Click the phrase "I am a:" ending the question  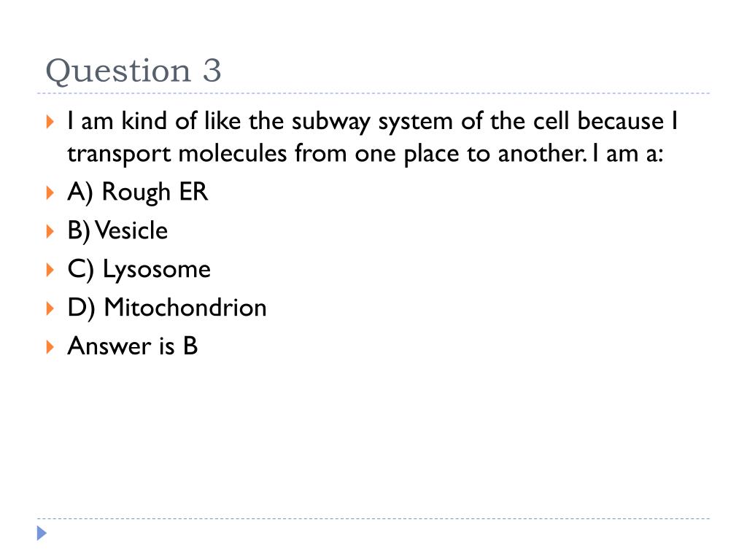tap(628, 153)
